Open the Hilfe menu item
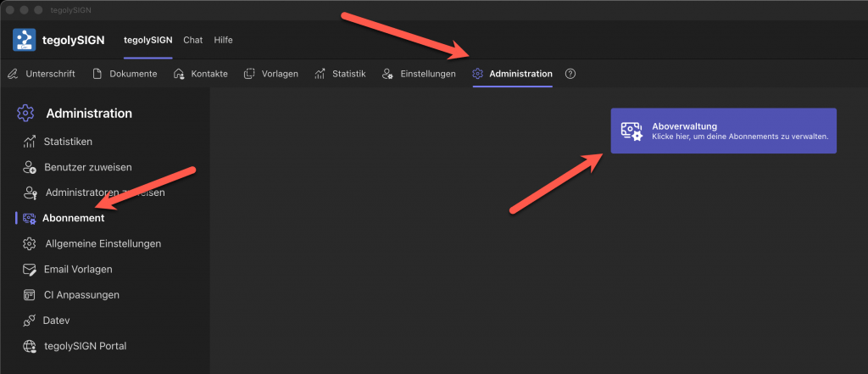This screenshot has height=374, width=868. (223, 40)
